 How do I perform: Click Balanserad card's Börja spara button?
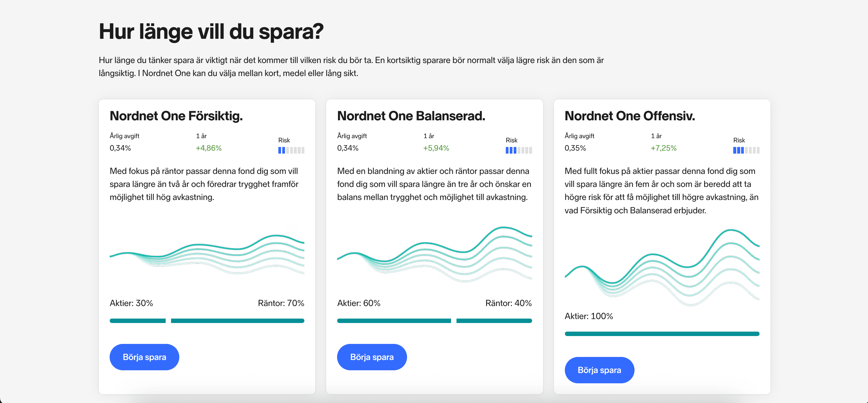point(372,357)
